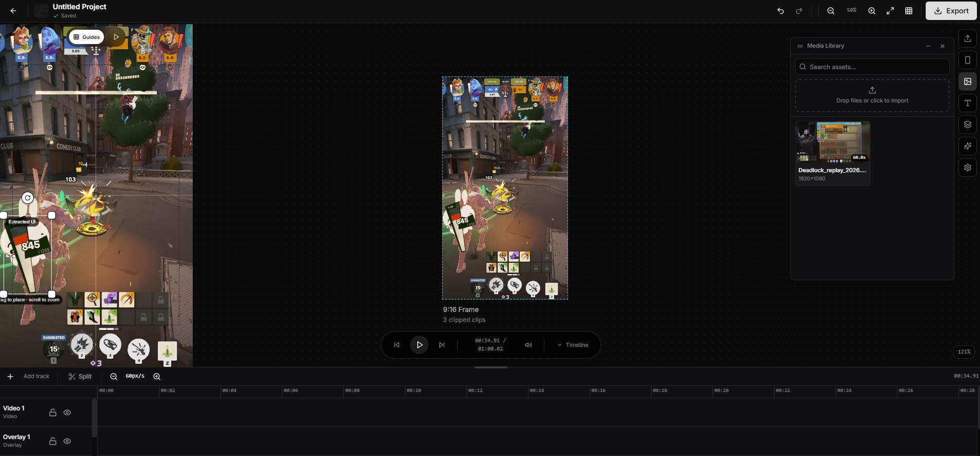The image size is (980, 456).
Task: Redo the last undone edit
Action: (799, 11)
